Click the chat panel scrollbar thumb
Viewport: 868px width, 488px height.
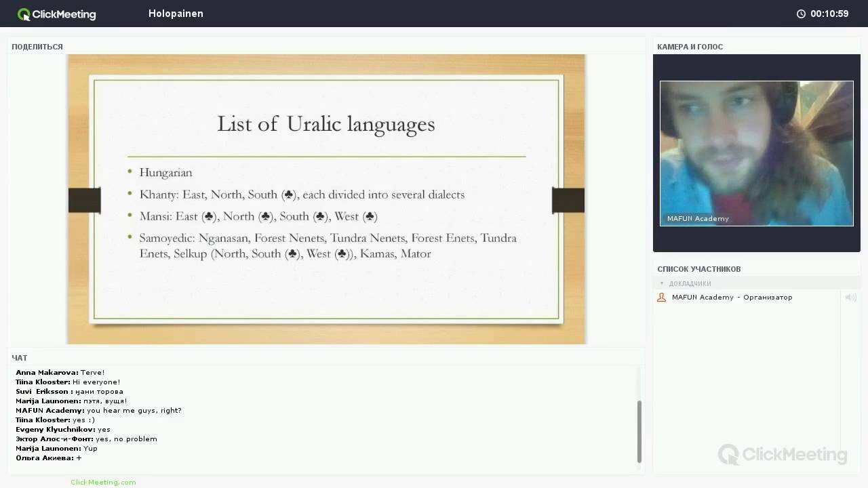pos(639,431)
